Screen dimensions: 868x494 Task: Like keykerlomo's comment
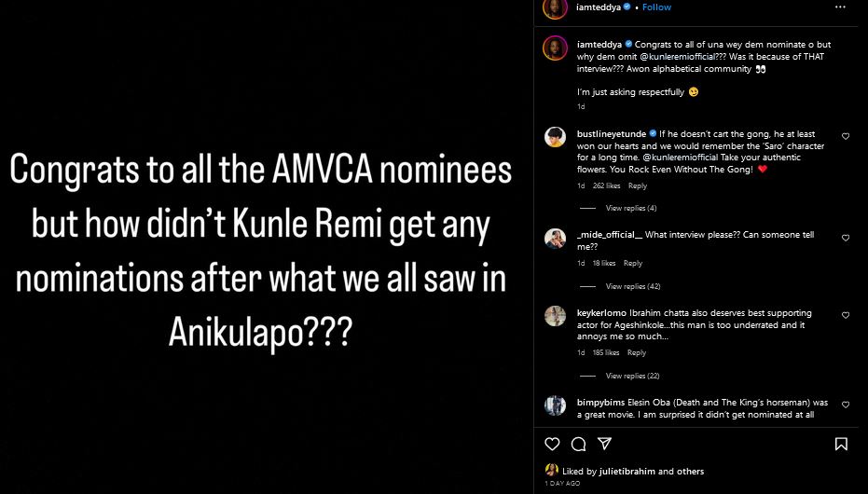click(x=846, y=317)
